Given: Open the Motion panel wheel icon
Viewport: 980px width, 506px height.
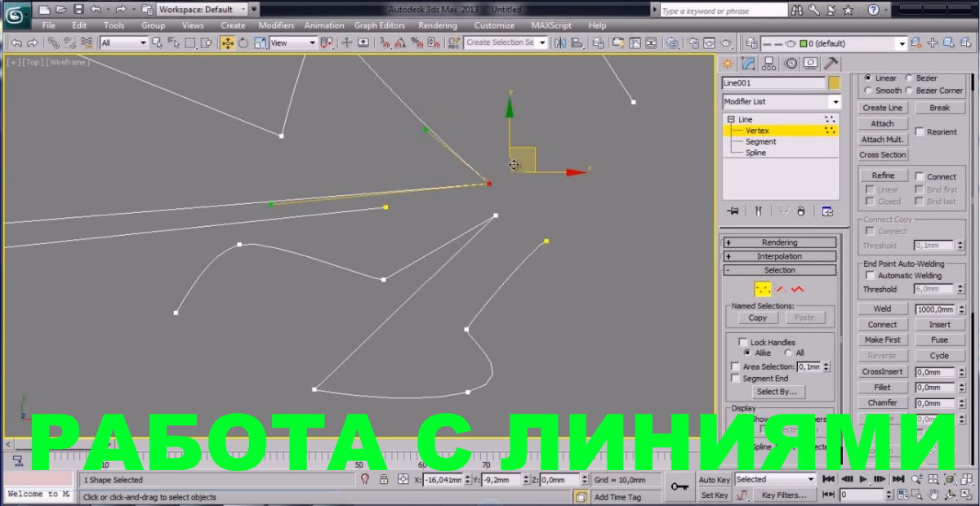Looking at the screenshot, I should click(x=791, y=64).
